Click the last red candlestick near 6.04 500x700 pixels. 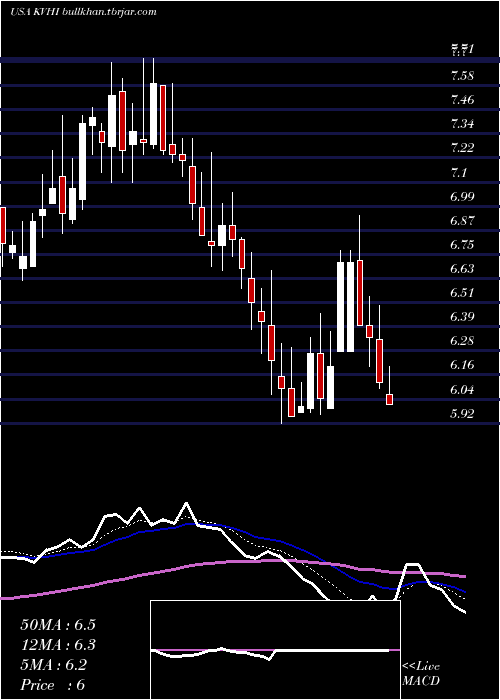tap(390, 399)
